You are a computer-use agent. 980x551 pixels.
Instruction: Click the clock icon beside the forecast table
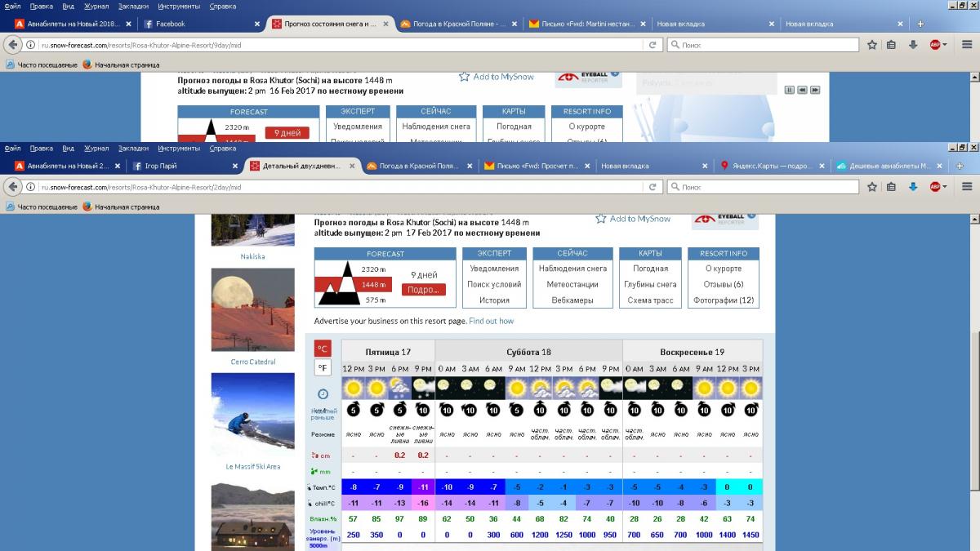click(x=323, y=393)
